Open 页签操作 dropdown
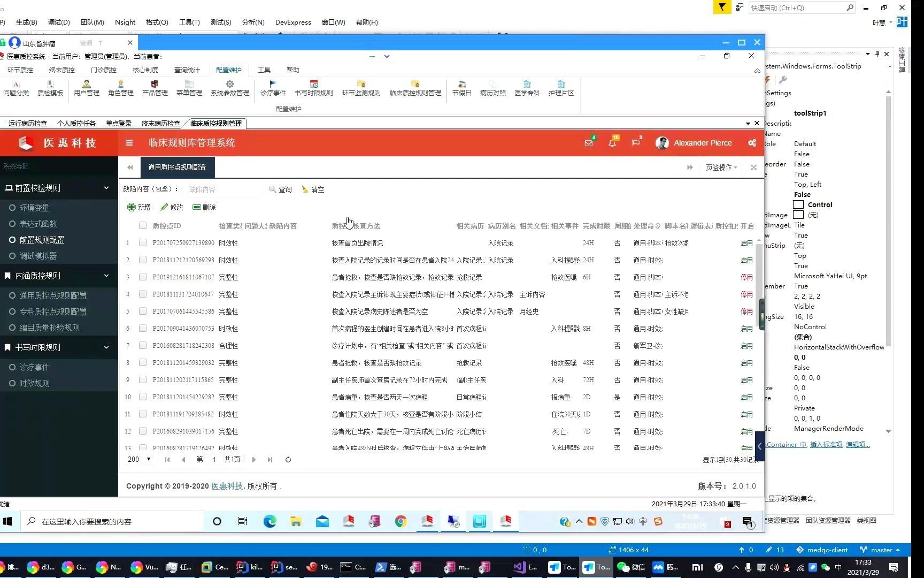The width and height of the screenshot is (924, 578). point(721,168)
